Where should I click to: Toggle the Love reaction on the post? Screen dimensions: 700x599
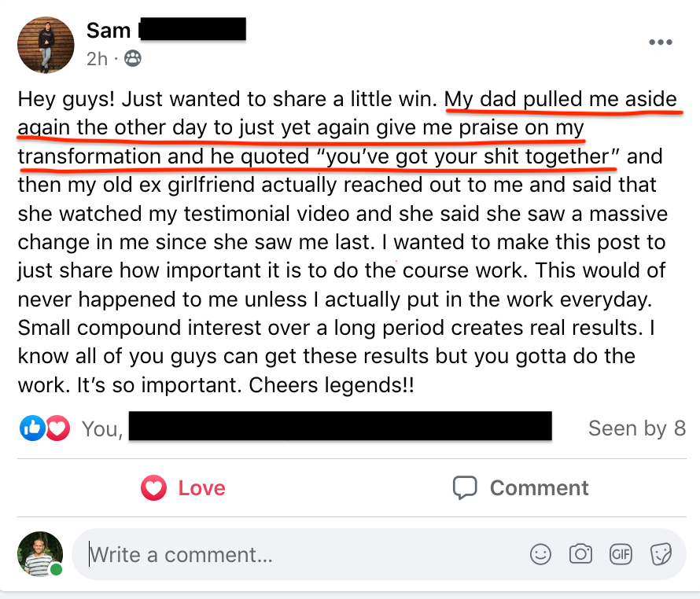tap(183, 488)
